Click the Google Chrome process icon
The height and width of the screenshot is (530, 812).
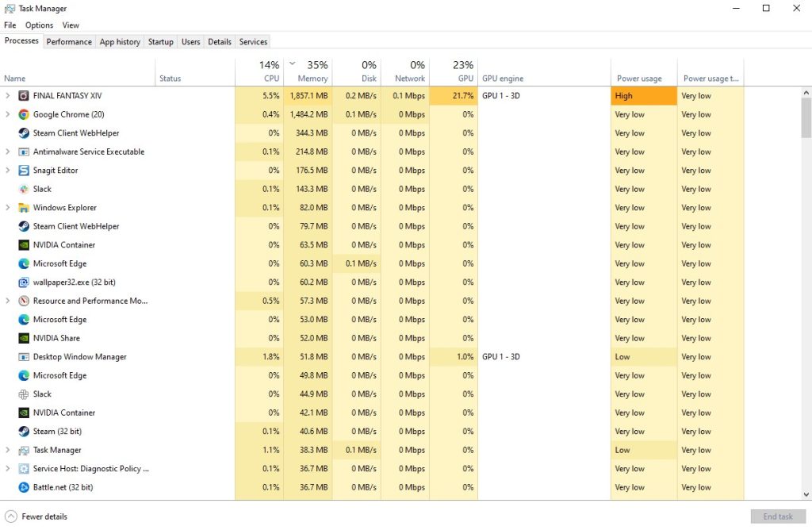pos(24,114)
